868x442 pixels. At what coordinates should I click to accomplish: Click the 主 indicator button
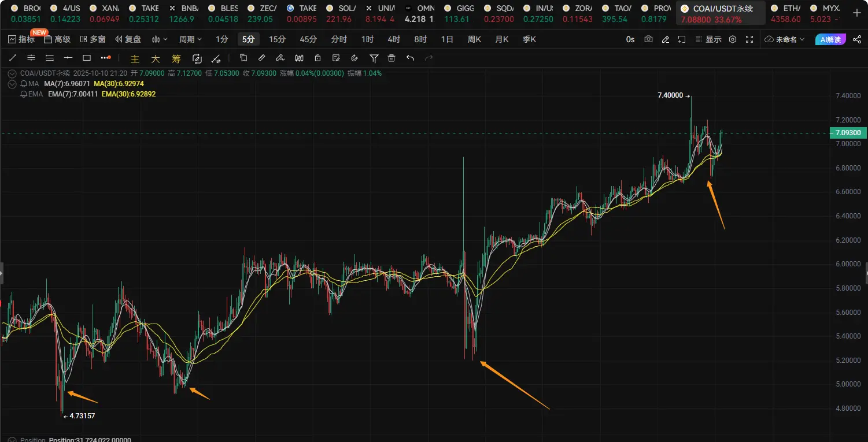135,58
